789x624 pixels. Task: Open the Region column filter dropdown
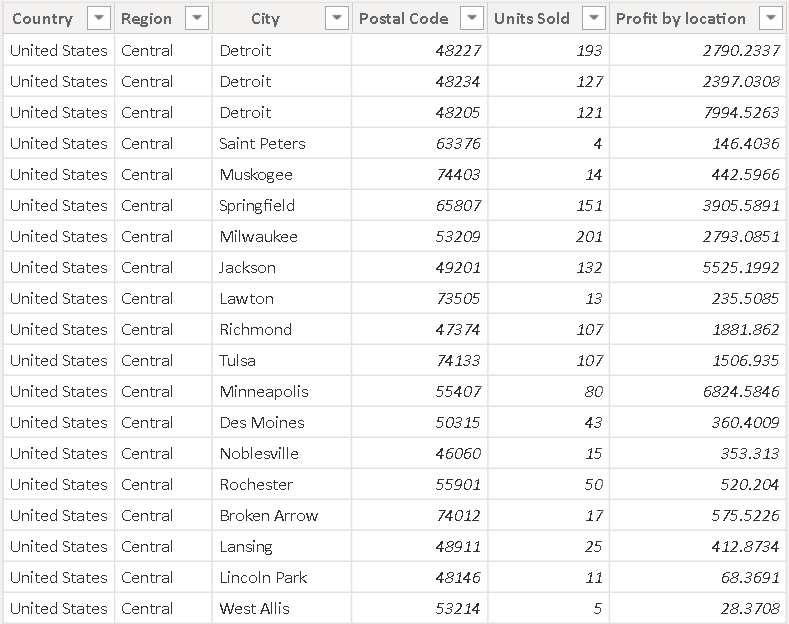pos(197,18)
